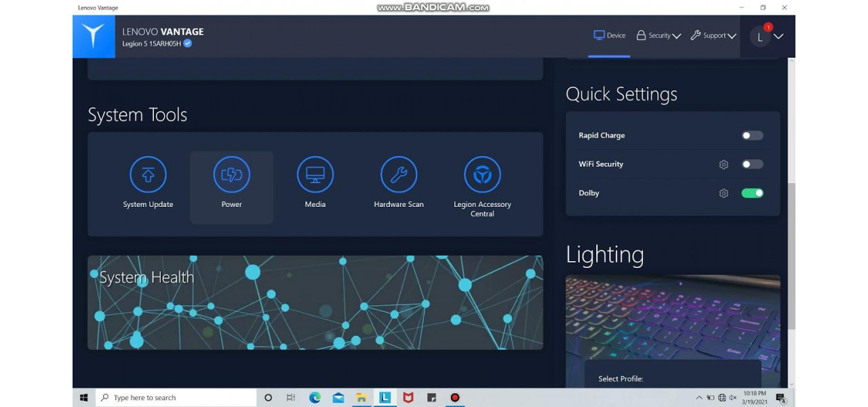868x407 pixels.
Task: Expand the user account chevron
Action: click(x=778, y=37)
